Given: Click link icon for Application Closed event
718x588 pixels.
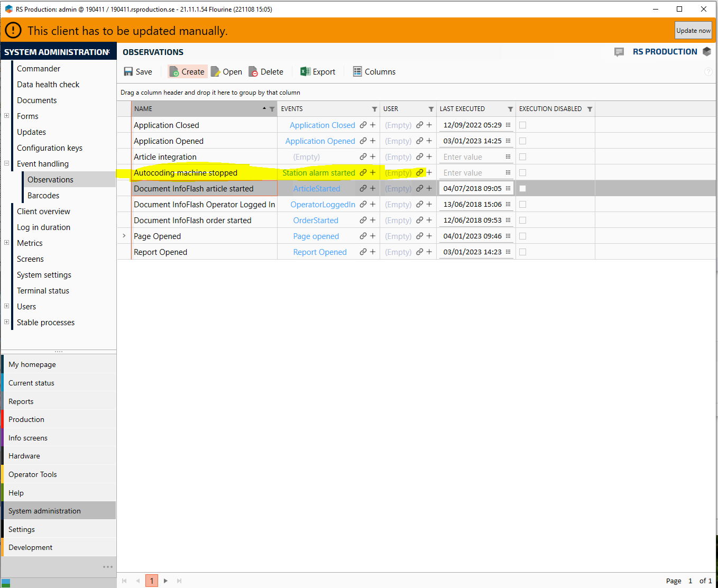Looking at the screenshot, I should pyautogui.click(x=363, y=125).
